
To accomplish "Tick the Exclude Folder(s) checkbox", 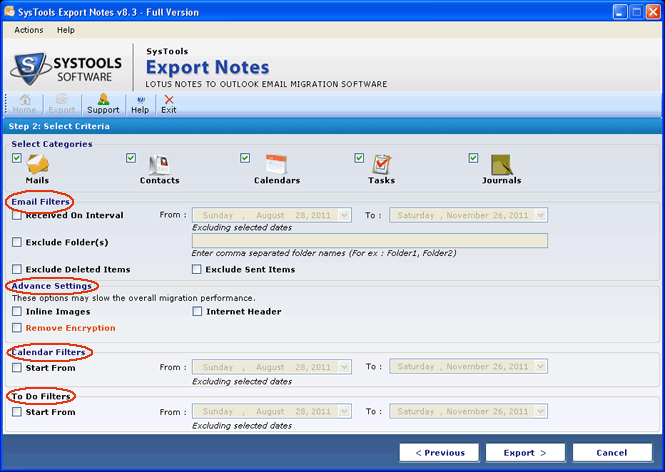I will point(17,242).
